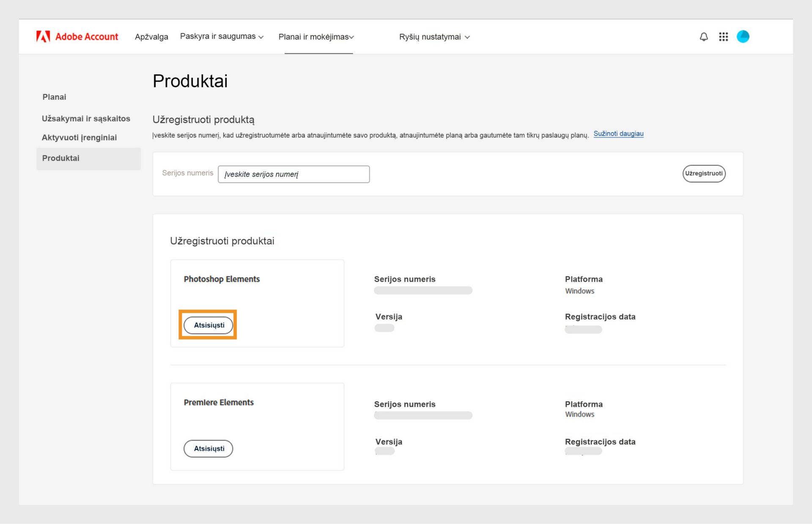Click the Adobe Account home text

[x=86, y=36]
